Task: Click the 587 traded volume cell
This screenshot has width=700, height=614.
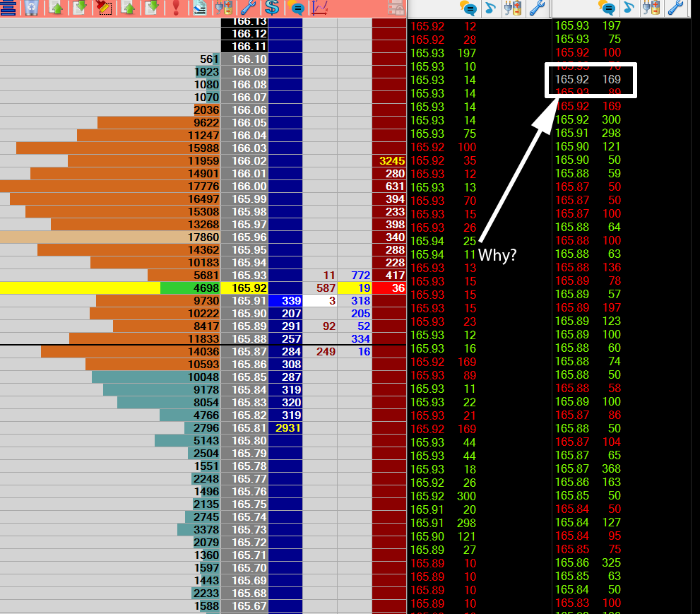Action: [320, 288]
